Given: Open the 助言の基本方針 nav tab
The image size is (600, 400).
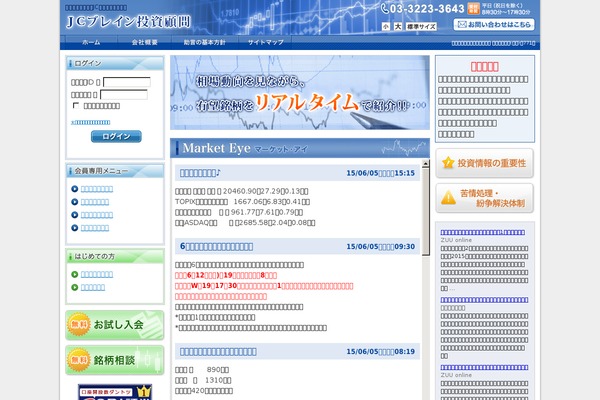Looking at the screenshot, I should pyautogui.click(x=205, y=42).
